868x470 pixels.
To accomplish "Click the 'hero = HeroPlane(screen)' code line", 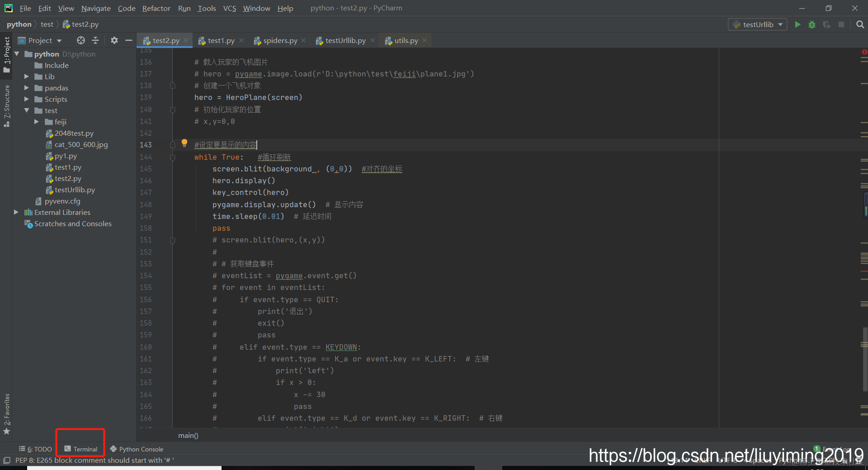I will [x=248, y=98].
